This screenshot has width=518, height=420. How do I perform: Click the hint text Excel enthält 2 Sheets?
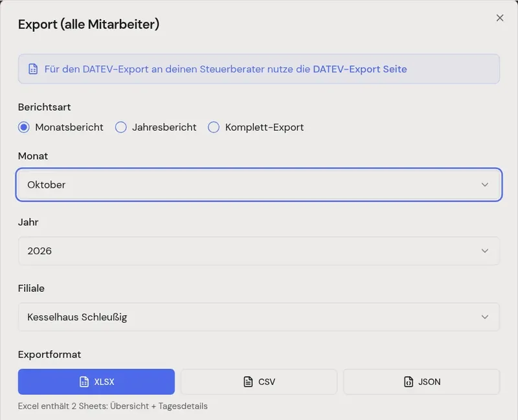click(113, 406)
